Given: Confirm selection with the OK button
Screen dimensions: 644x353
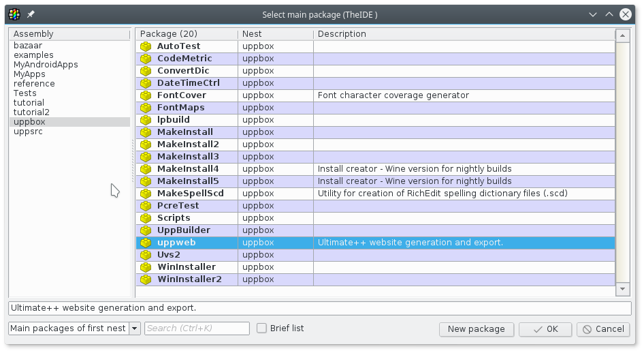Looking at the screenshot, I should click(x=545, y=329).
